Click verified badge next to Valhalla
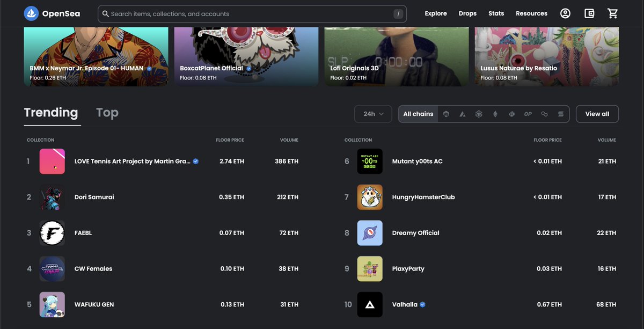 [423, 304]
